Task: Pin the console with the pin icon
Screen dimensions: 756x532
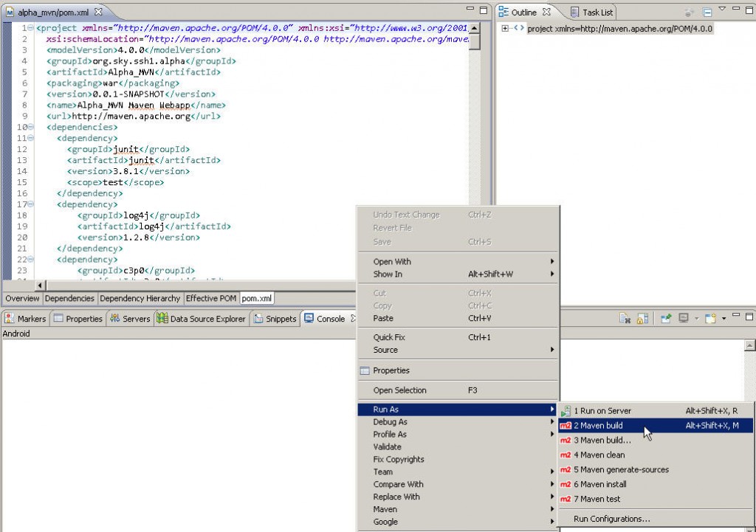Action: tap(666, 319)
